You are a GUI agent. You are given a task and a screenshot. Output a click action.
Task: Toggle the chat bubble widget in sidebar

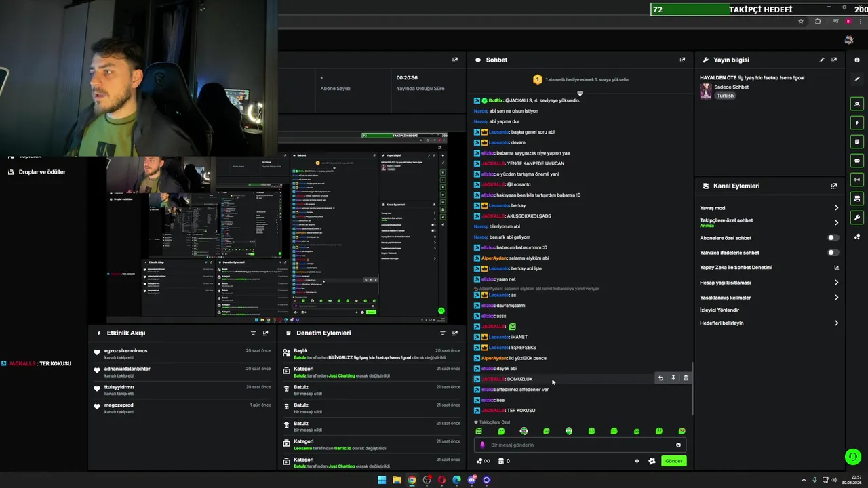click(x=857, y=161)
